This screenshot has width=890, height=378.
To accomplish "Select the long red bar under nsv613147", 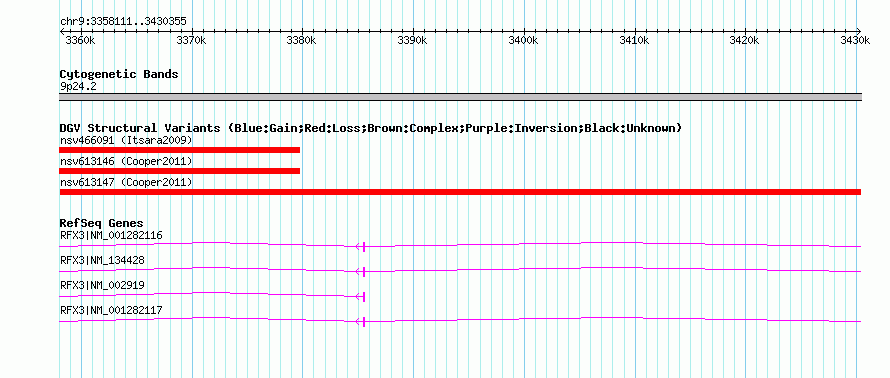I will coord(460,192).
